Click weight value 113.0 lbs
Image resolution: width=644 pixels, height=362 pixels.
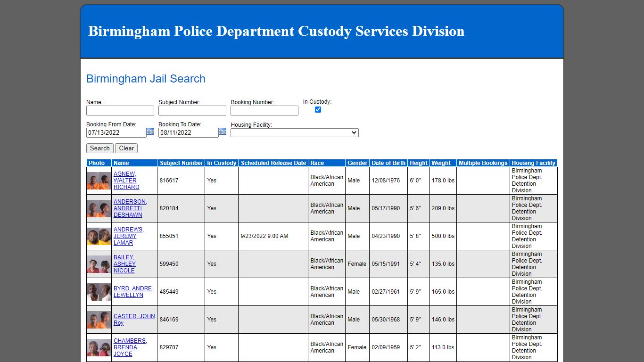pyautogui.click(x=443, y=347)
